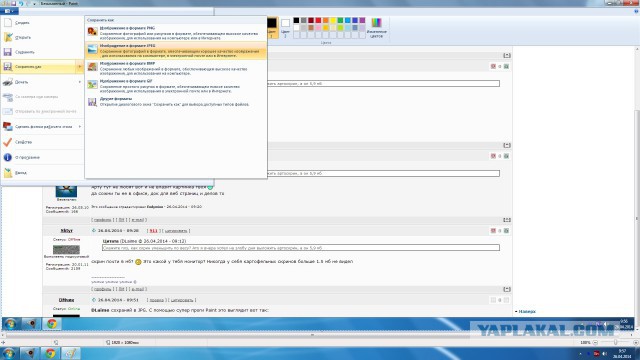This screenshot has width=640, height=360.
Task: Save as GIF image format
Action: point(176,86)
